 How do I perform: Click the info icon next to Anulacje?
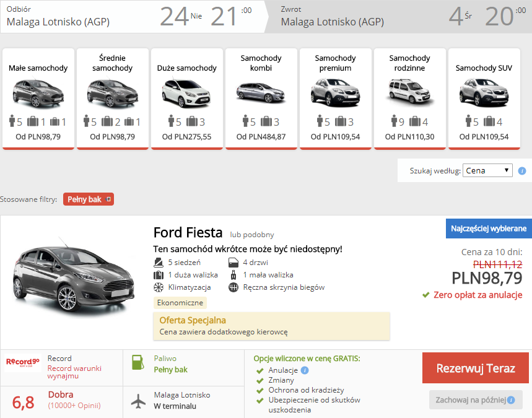click(x=305, y=370)
